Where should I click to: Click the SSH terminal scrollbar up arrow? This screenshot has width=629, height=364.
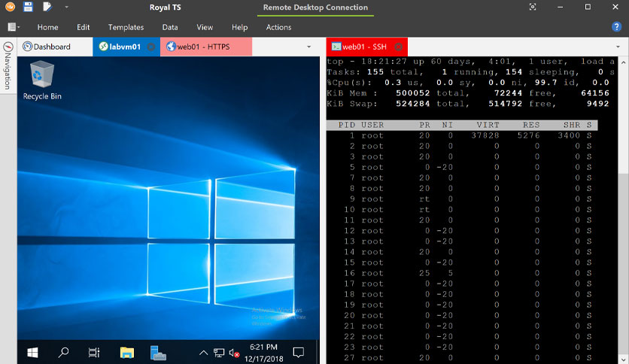623,62
